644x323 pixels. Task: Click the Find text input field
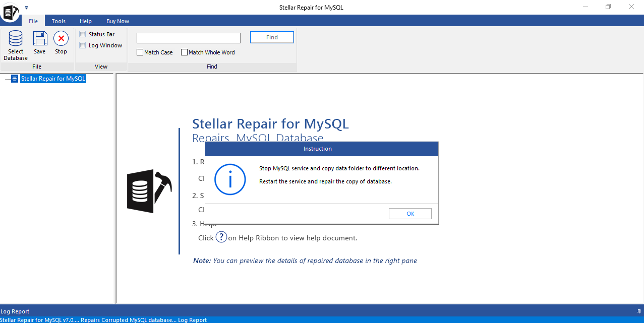click(x=189, y=38)
